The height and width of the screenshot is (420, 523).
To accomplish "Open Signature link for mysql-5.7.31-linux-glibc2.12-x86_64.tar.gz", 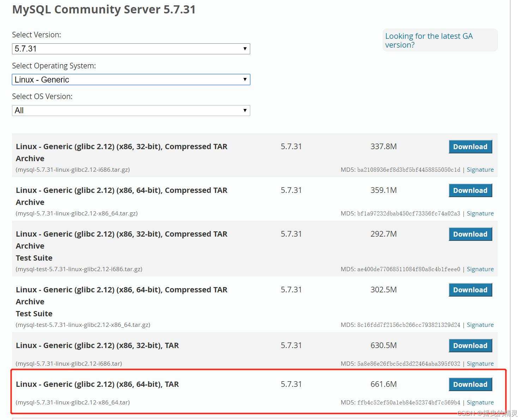I will coord(480,213).
